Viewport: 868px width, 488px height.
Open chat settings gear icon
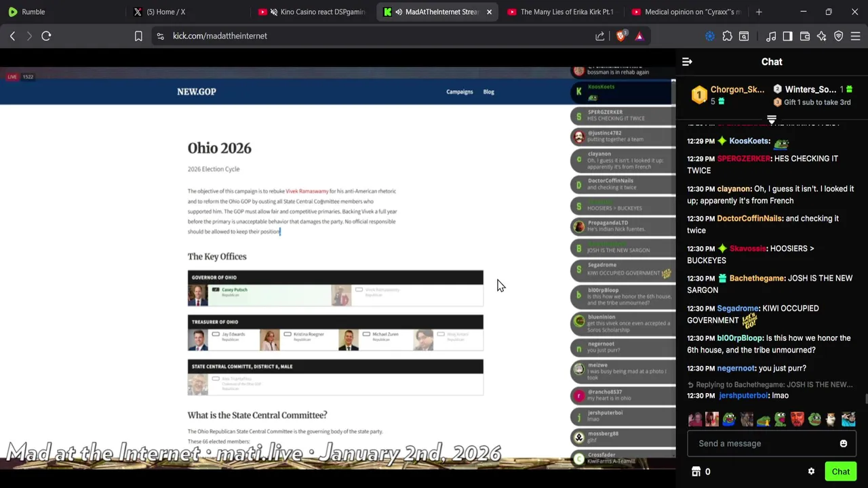point(811,472)
